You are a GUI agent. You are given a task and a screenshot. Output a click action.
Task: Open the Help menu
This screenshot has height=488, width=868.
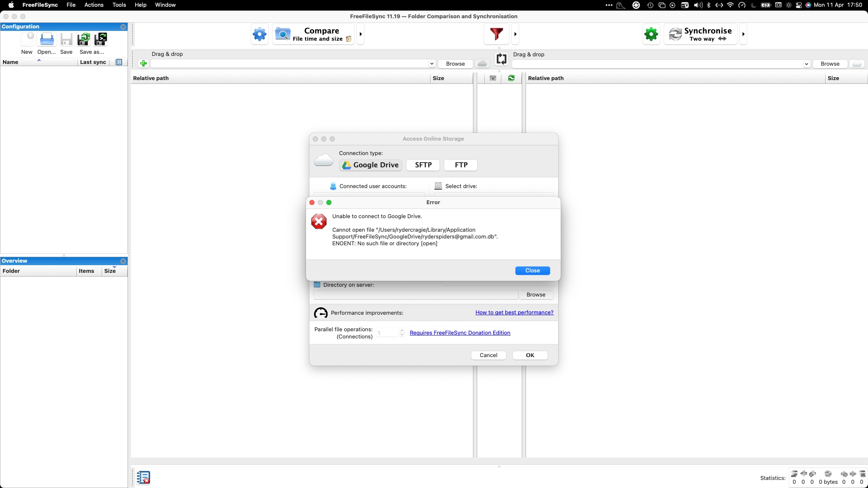click(140, 5)
